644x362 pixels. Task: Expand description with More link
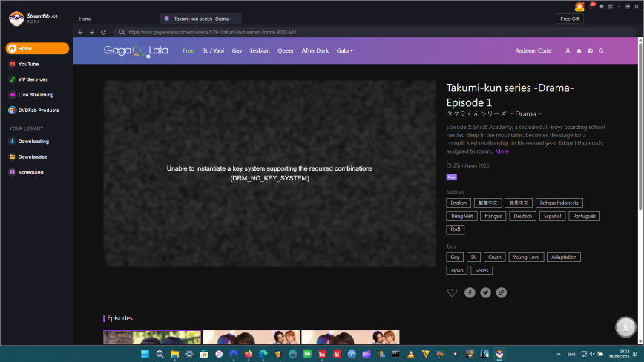click(502, 151)
